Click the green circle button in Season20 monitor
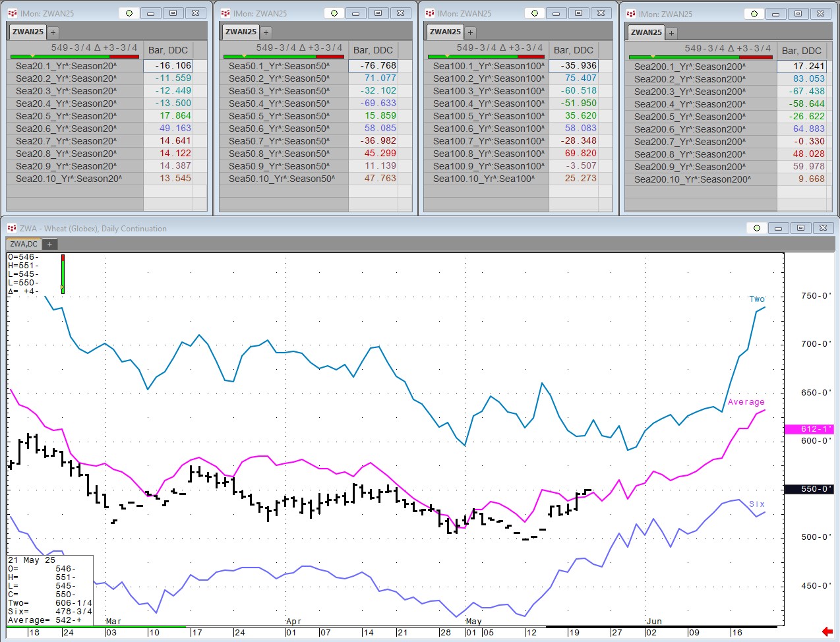This screenshot has width=840, height=642. pos(129,13)
